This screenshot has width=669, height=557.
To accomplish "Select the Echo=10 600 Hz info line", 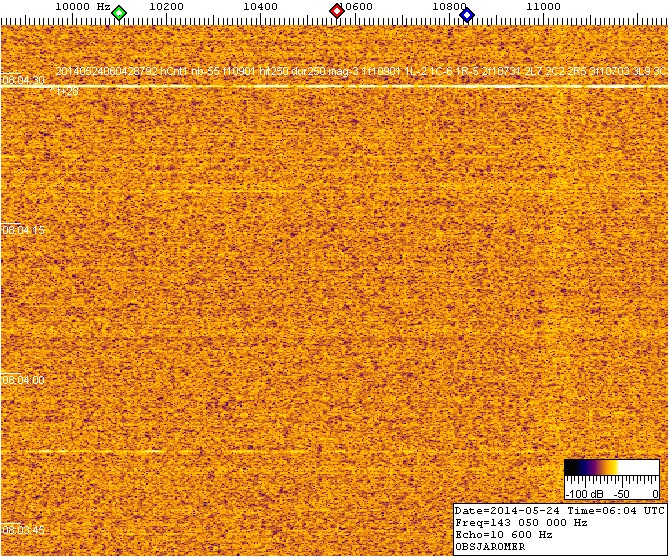I will click(500, 534).
